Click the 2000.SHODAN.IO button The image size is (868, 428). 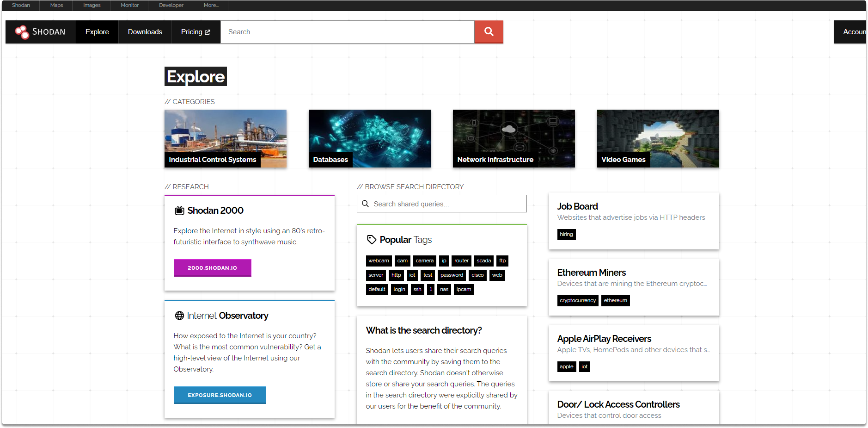(212, 268)
